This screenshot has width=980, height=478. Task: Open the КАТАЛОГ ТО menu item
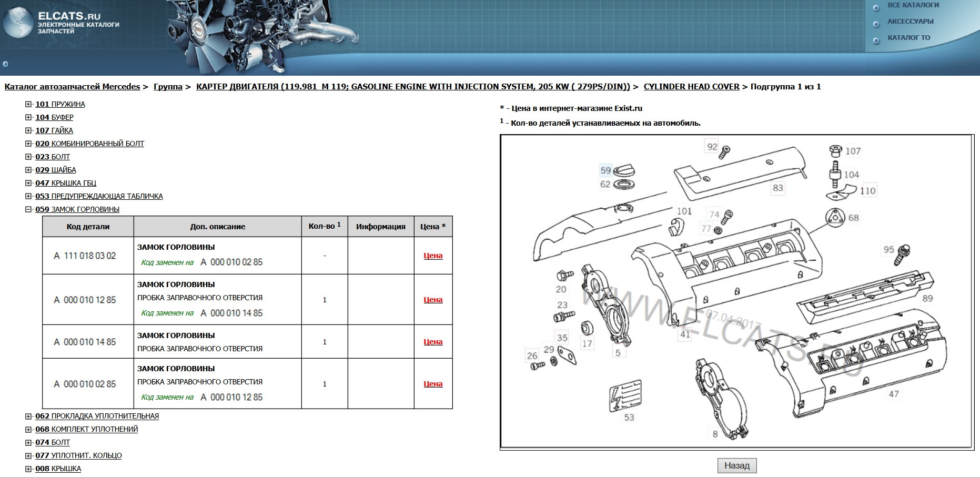pos(908,38)
